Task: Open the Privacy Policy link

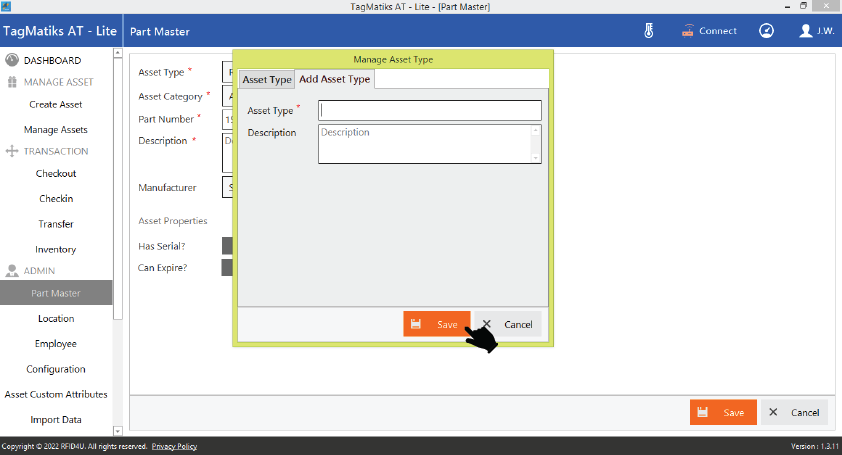Action: click(x=174, y=446)
